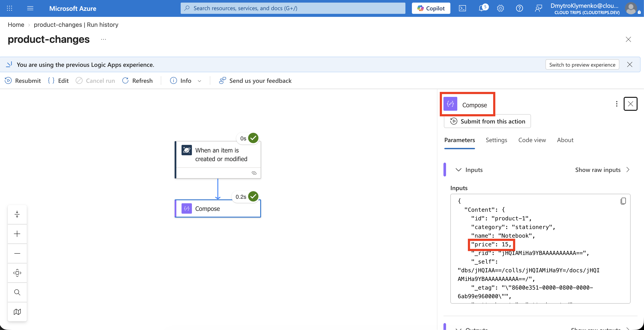Open the portal settings gear
The height and width of the screenshot is (330, 644).
coord(500,8)
